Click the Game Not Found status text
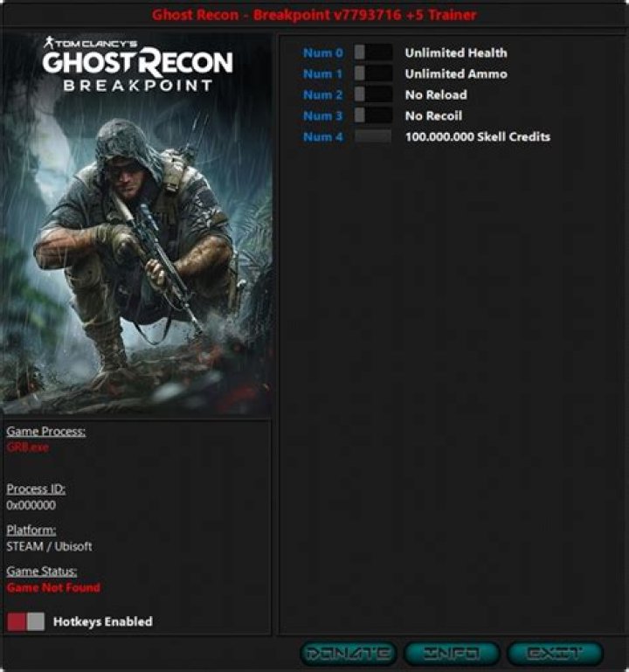 pos(53,587)
